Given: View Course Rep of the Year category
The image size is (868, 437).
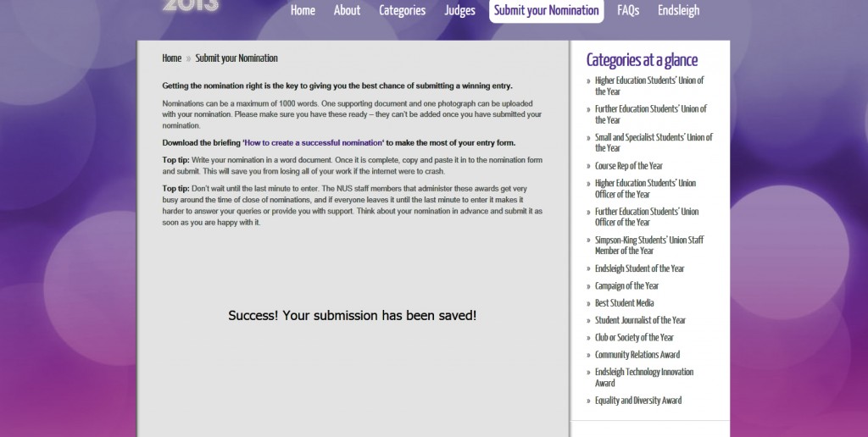Looking at the screenshot, I should click(628, 166).
